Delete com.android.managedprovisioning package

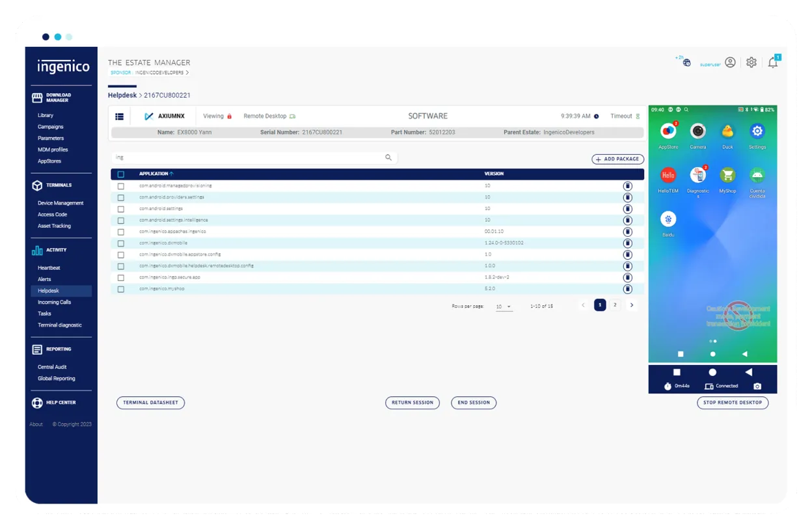627,186
